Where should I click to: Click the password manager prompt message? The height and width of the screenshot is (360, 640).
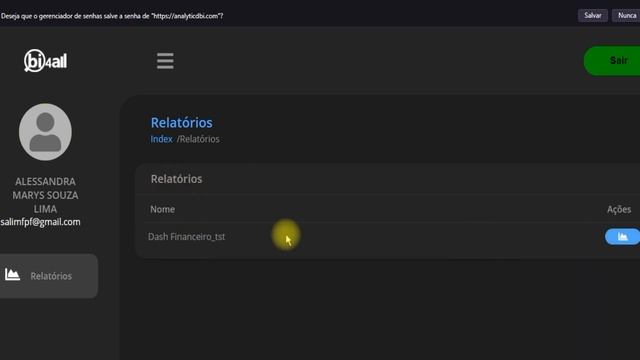112,16
